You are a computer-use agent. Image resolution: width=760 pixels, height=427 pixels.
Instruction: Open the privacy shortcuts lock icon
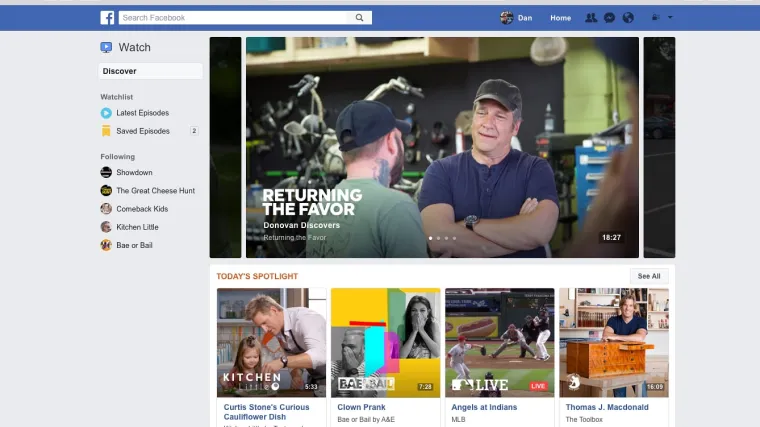coord(655,18)
